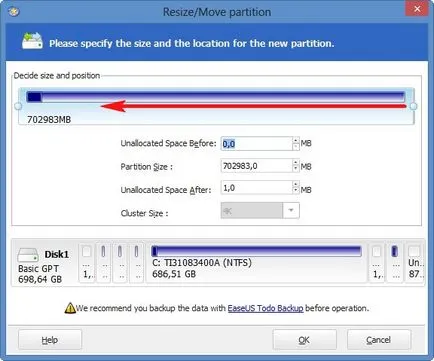Increase Unallocated Space Before with up arrow
434x361 pixels.
pyautogui.click(x=296, y=140)
